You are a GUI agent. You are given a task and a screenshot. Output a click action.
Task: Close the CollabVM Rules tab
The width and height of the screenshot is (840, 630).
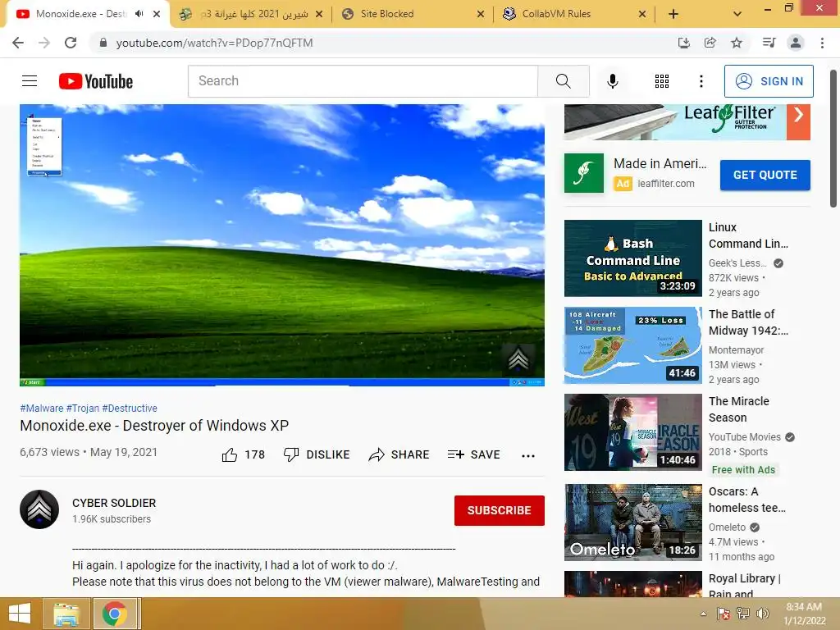[642, 14]
